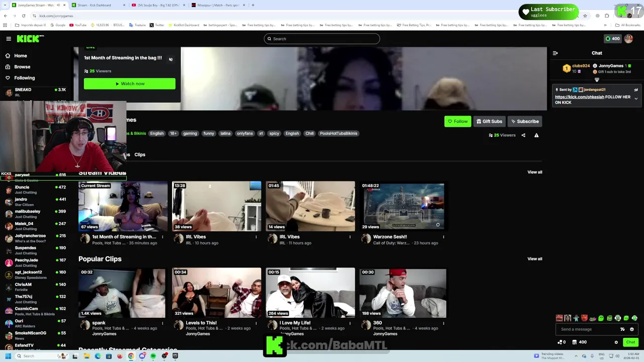644x362 pixels.
Task: Click View all for Popular Clips
Action: (535, 259)
